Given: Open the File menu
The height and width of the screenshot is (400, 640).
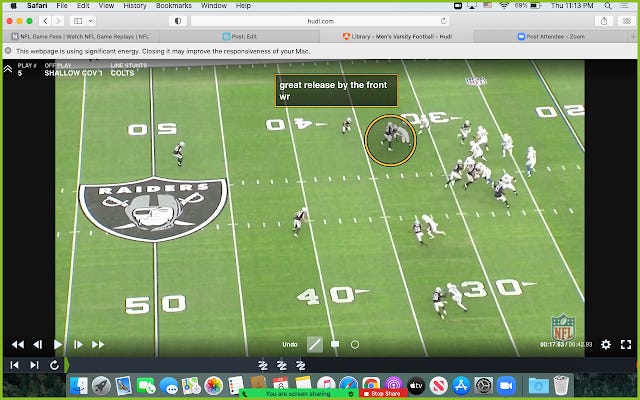Looking at the screenshot, I should (62, 6).
